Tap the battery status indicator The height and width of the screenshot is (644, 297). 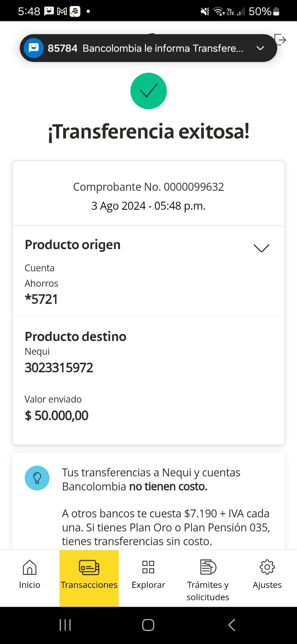coord(276,12)
